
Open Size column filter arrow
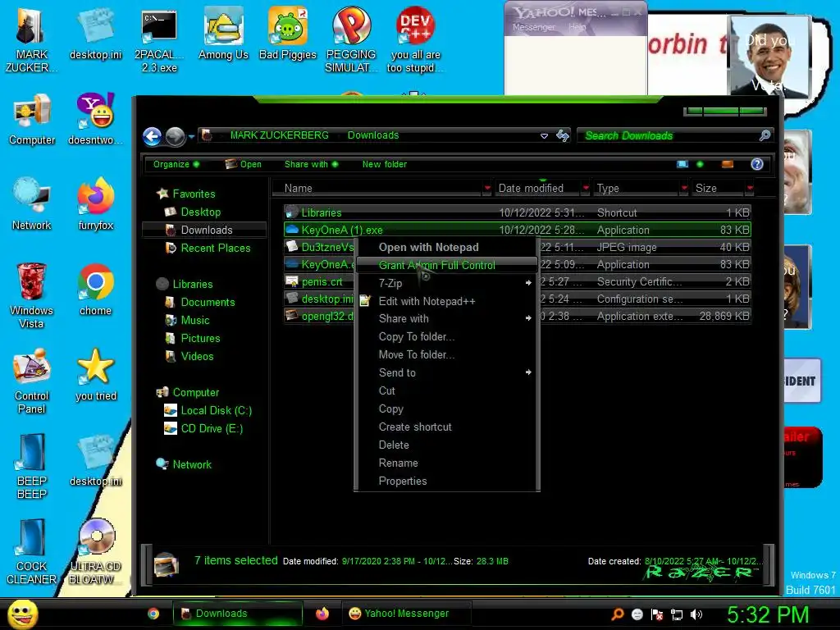coord(750,189)
